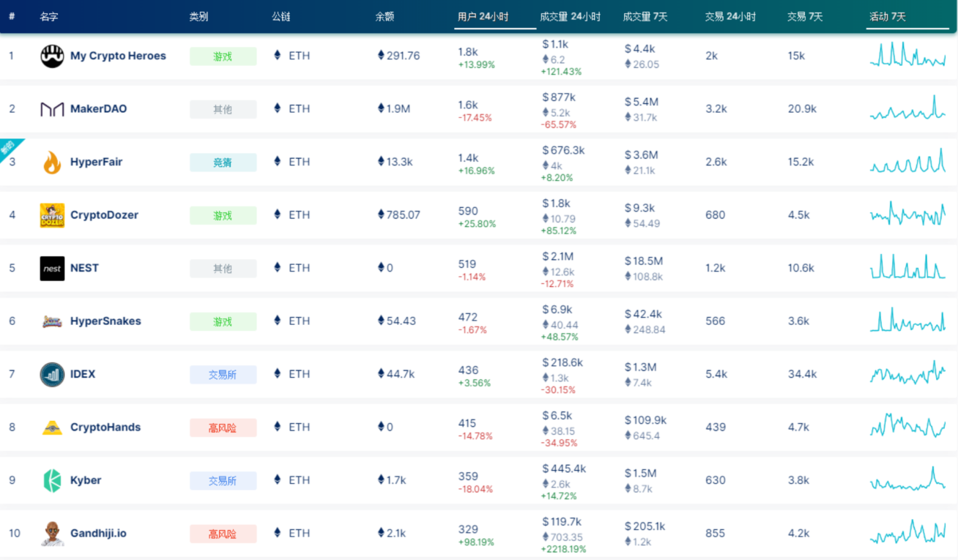Sort by 活动 7天 column header
Image resolution: width=958 pixels, height=560 pixels.
[x=888, y=16]
